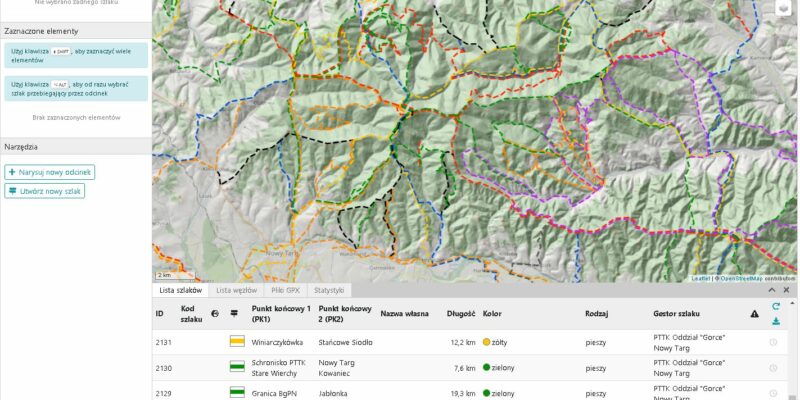The width and height of the screenshot is (800, 400).
Task: Click the Utwórz nowy szlak button
Action: tap(44, 191)
